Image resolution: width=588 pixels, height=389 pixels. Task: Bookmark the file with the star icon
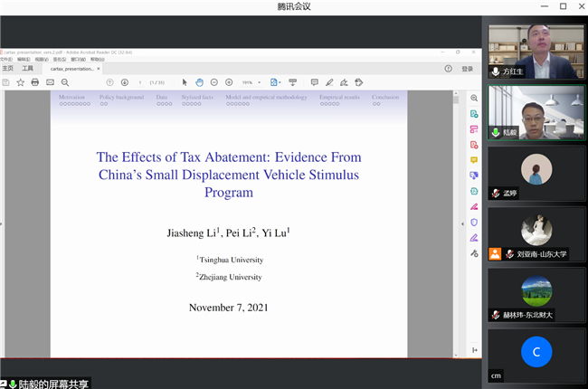[x=20, y=82]
